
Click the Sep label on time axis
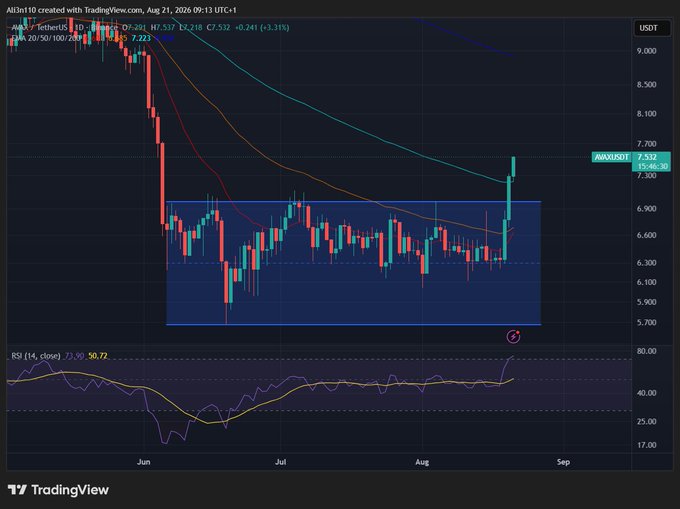click(563, 462)
